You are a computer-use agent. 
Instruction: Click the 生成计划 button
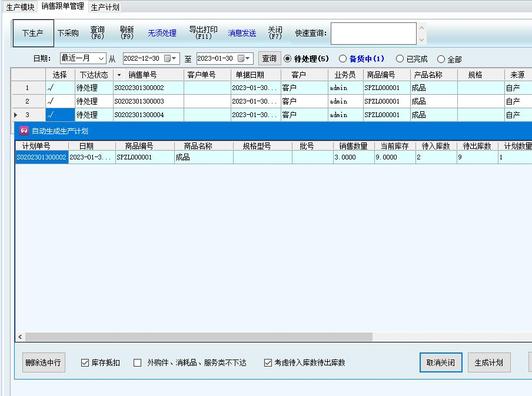(x=488, y=362)
